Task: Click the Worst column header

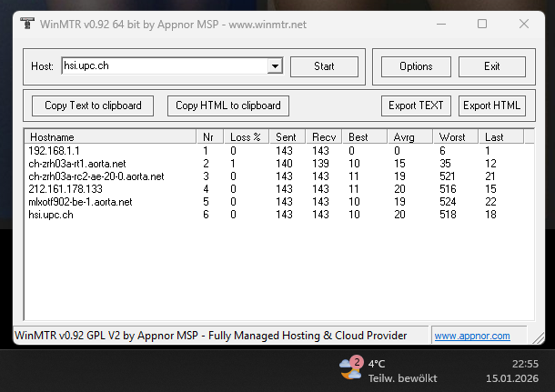Action: 456,137
